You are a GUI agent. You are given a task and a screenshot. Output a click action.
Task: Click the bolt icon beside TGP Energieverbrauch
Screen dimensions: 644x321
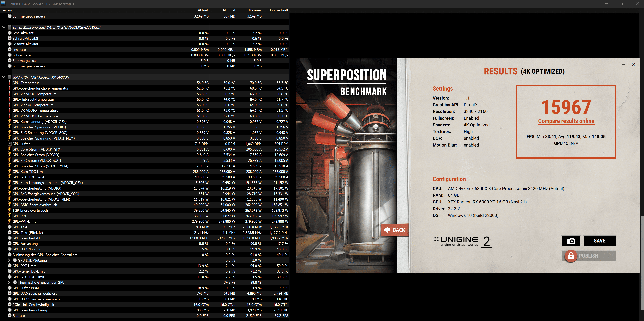[10, 210]
